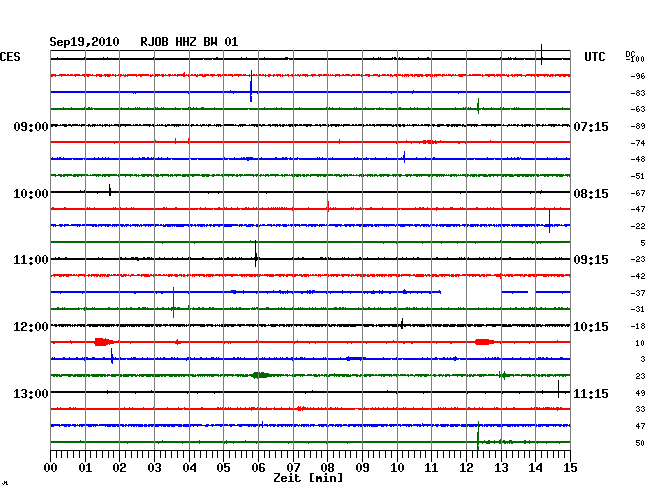
Task: Click the DC offset value "-51"
Action: click(x=638, y=176)
